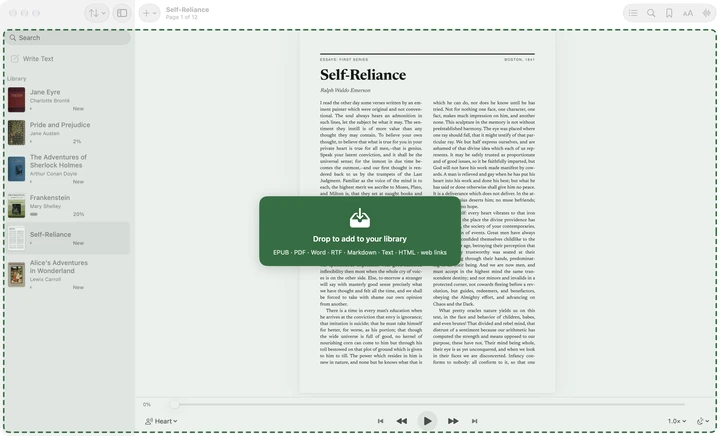The width and height of the screenshot is (720, 436).
Task: Click the playback progress slider handle
Action: pyautogui.click(x=174, y=404)
